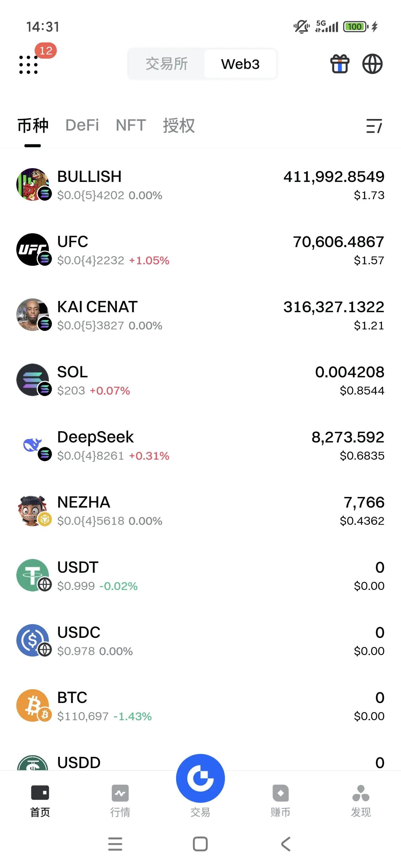This screenshot has height=868, width=401.
Task: Switch to 交易所 exchange mode
Action: click(167, 64)
